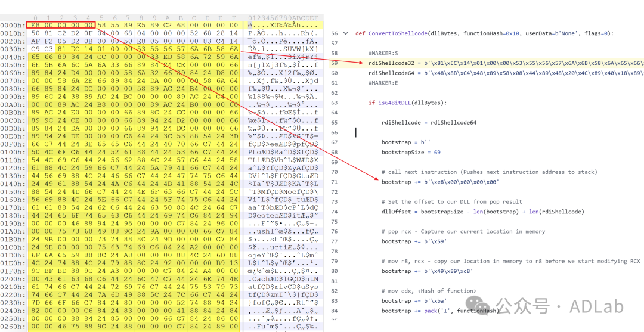Click the '# mov r8, rcx' comment
644x332 pixels.
[x=510, y=261]
